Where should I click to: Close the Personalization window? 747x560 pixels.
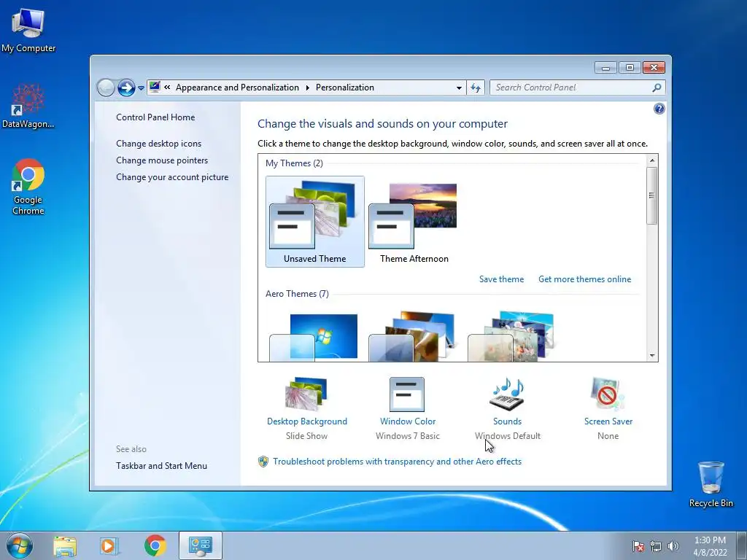click(x=654, y=68)
